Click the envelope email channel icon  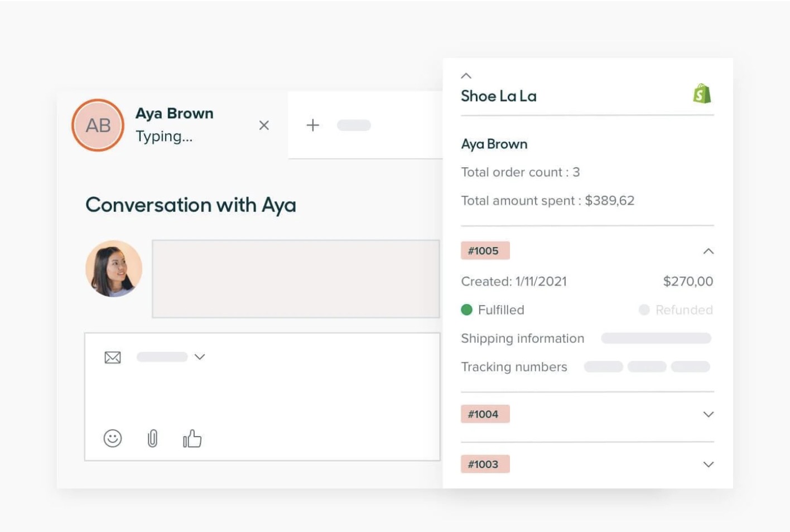113,357
